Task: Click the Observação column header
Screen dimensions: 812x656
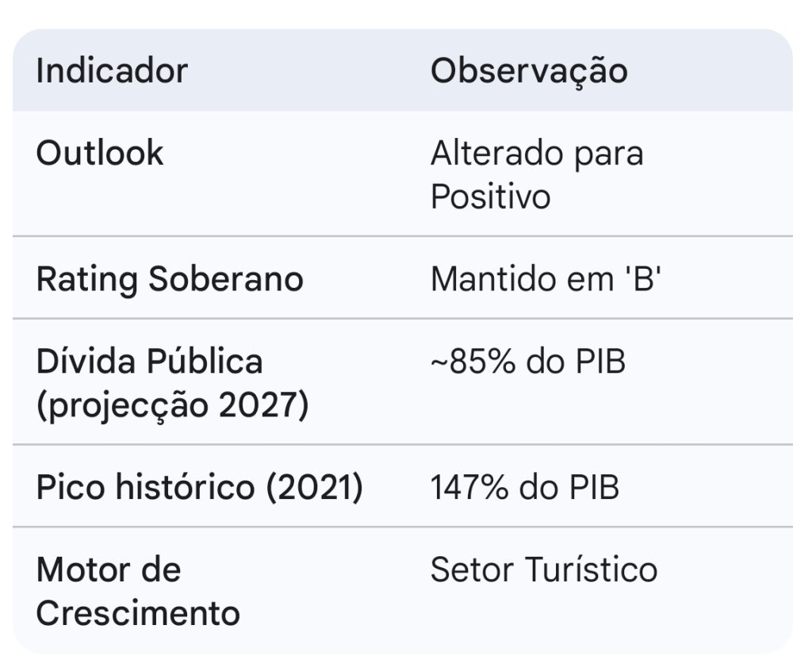Action: tap(529, 71)
